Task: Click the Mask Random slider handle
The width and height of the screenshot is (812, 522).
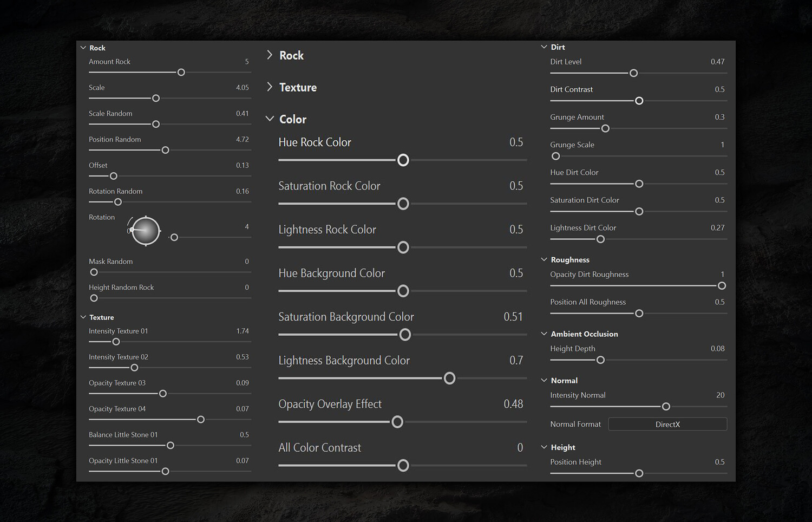Action: (94, 272)
